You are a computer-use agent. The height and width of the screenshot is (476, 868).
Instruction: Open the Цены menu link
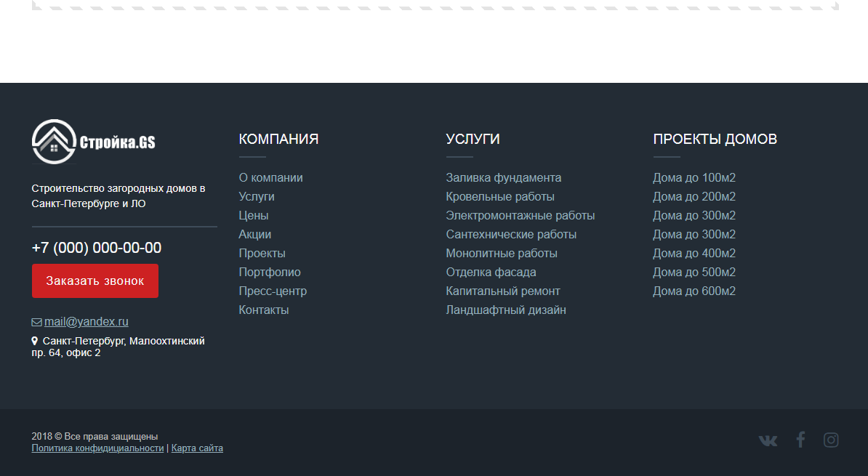pos(254,215)
